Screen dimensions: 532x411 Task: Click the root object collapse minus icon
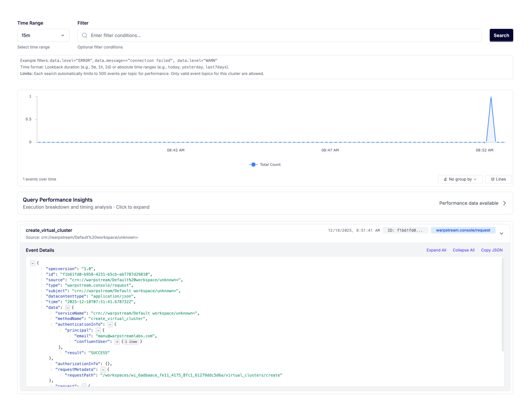(33, 263)
